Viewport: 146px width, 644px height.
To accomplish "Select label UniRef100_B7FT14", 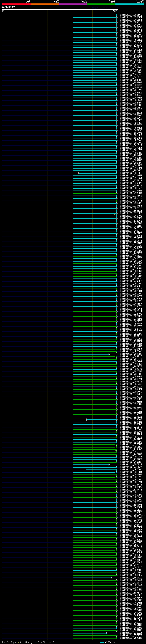I will (x=131, y=180).
